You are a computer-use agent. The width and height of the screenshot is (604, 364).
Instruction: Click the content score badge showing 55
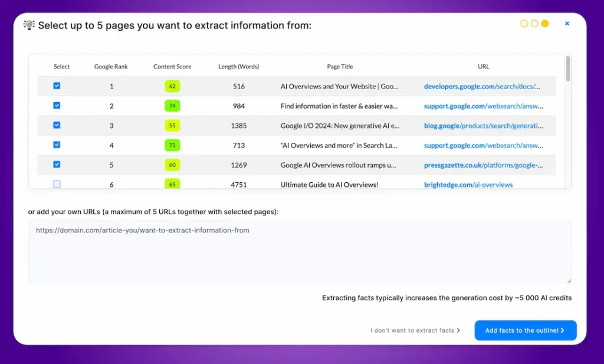pyautogui.click(x=172, y=126)
